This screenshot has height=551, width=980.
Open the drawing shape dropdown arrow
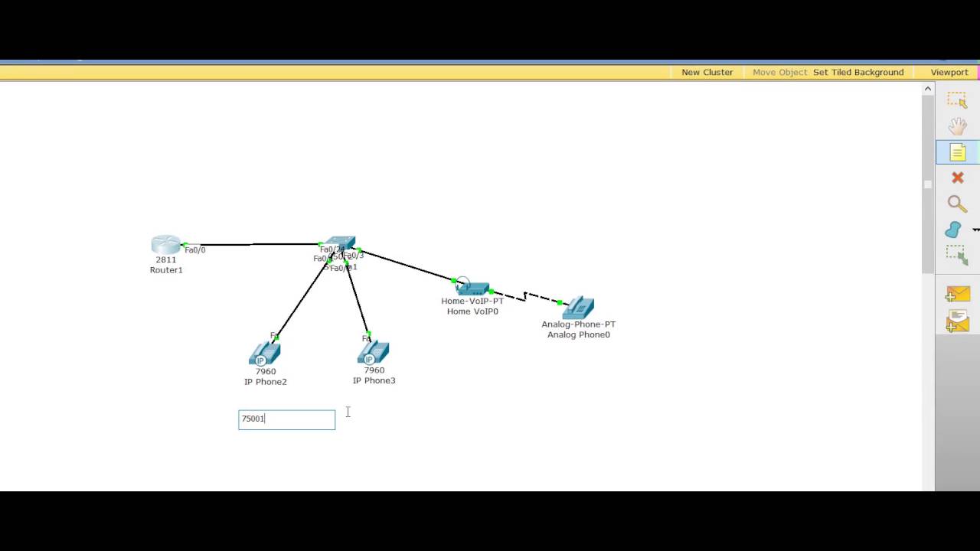click(975, 230)
